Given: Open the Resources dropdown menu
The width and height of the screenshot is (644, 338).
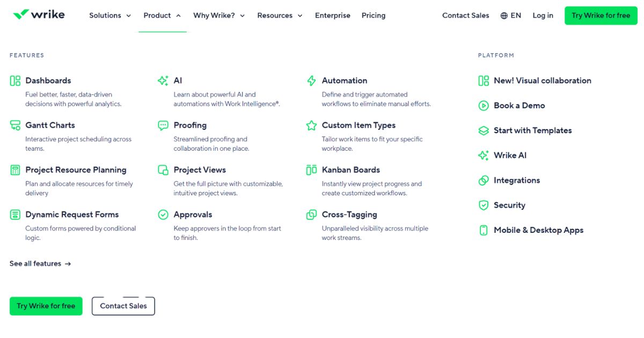Looking at the screenshot, I should point(280,16).
